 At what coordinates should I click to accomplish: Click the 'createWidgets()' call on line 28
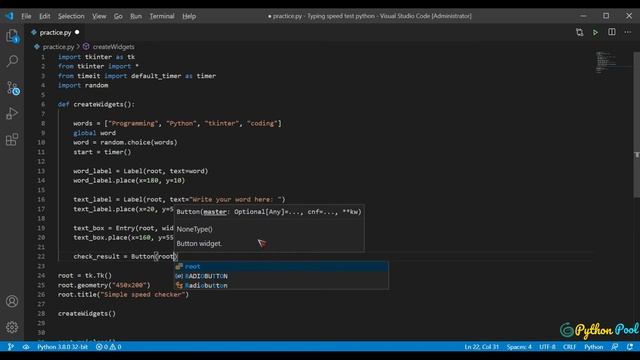point(87,313)
